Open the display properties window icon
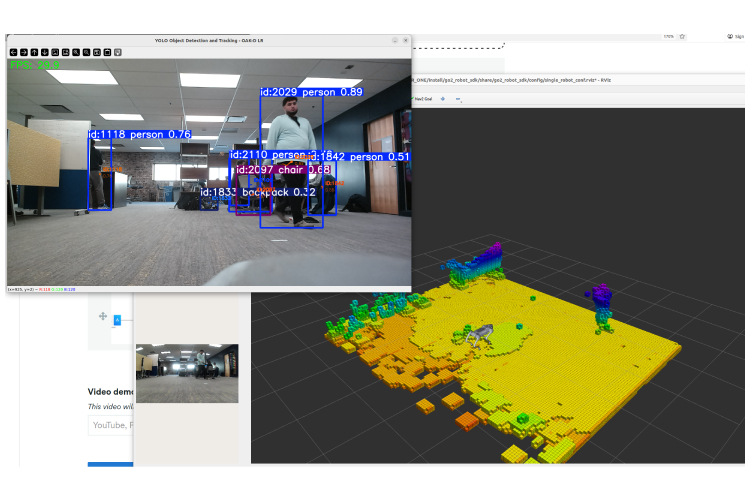The image size is (750, 500). click(117, 51)
